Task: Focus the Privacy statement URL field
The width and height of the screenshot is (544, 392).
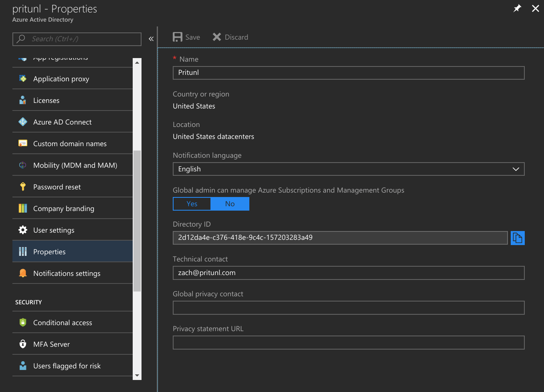Action: pos(348,343)
